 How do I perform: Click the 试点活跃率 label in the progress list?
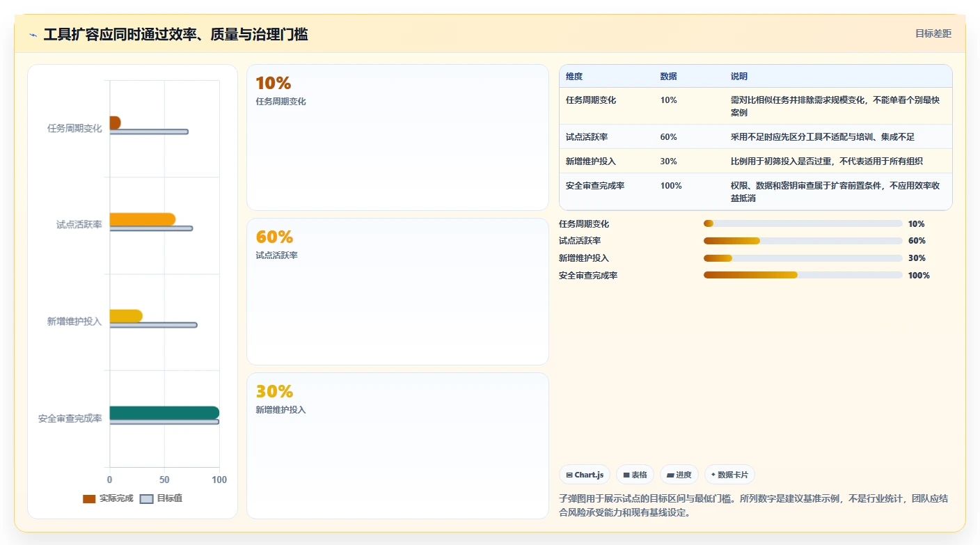click(x=580, y=241)
